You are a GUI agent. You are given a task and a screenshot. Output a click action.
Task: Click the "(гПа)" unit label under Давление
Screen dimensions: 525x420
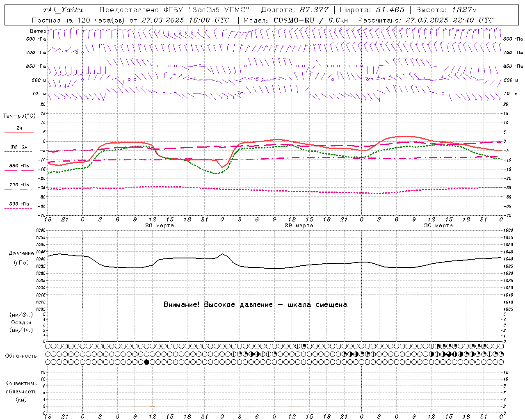[x=21, y=262]
